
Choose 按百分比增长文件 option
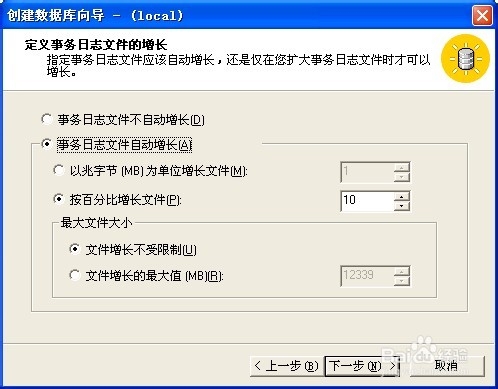coord(59,199)
